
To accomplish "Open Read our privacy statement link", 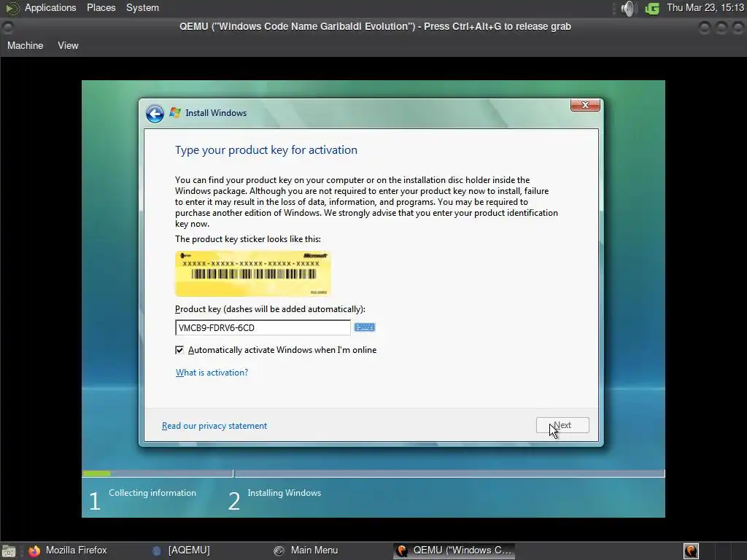I will pyautogui.click(x=214, y=426).
